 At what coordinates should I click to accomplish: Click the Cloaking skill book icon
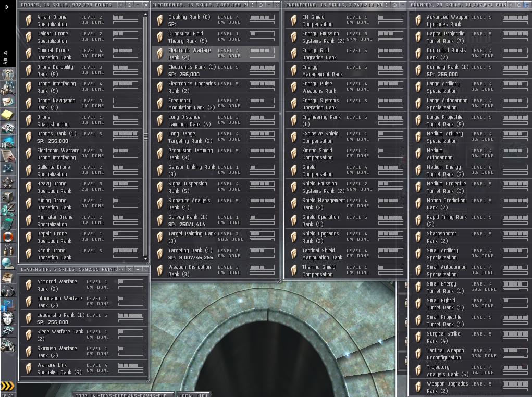pos(160,20)
